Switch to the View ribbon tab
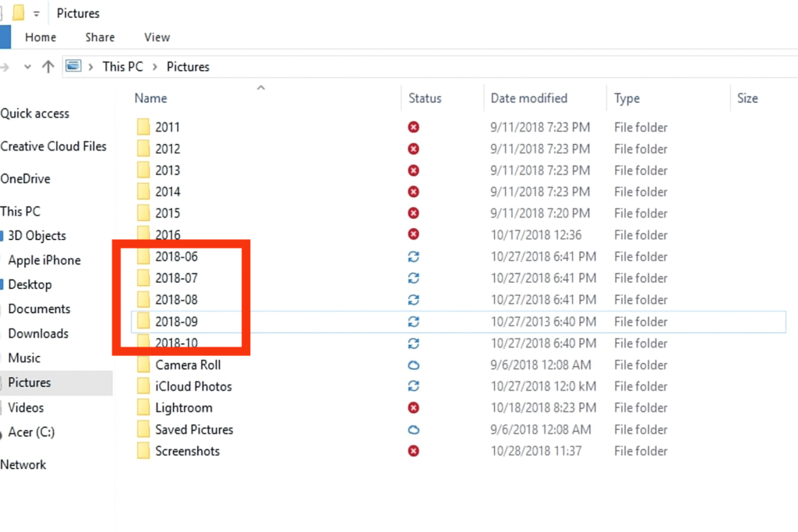This screenshot has width=798, height=532. coord(157,37)
